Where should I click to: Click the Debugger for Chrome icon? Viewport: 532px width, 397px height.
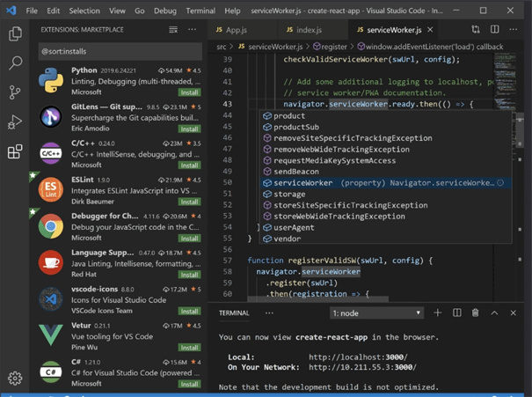click(51, 226)
